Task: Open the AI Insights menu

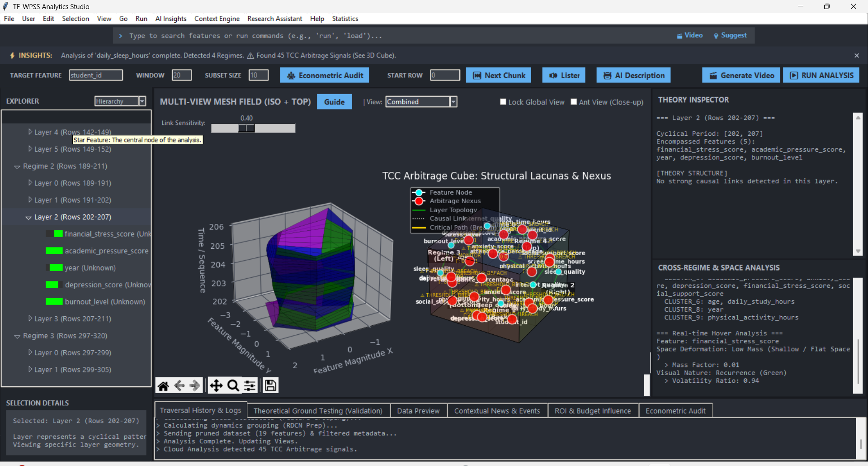Action: point(171,19)
